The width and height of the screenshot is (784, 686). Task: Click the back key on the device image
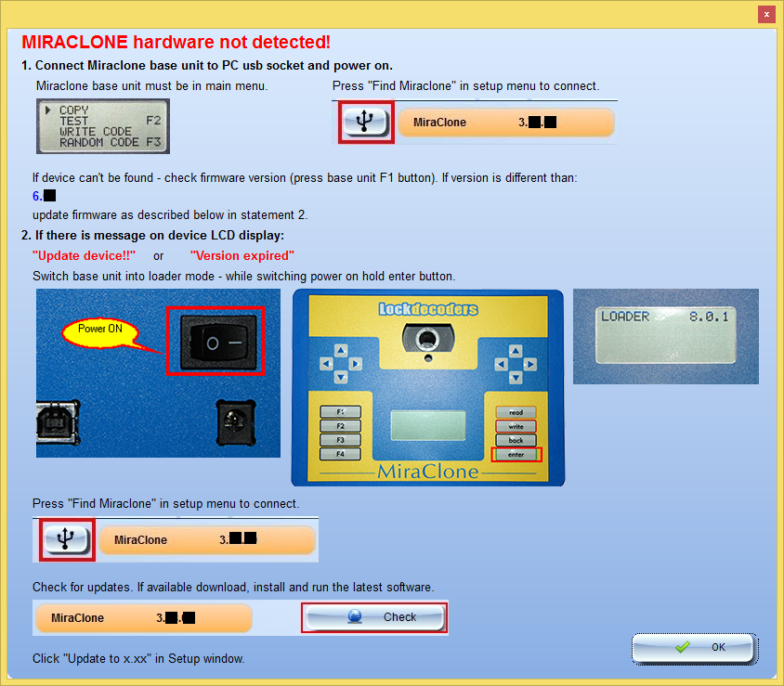[516, 440]
